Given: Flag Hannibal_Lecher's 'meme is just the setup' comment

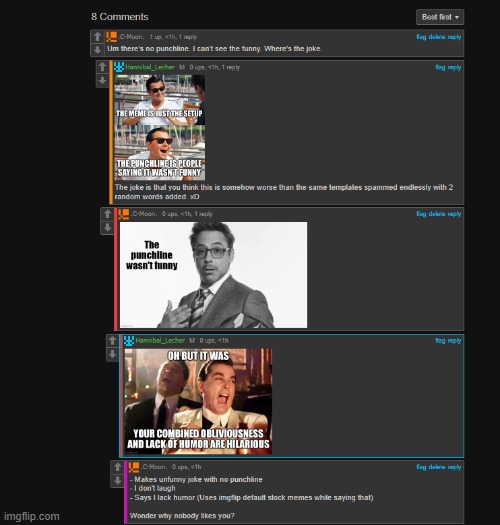Looking at the screenshot, I should coord(440,67).
